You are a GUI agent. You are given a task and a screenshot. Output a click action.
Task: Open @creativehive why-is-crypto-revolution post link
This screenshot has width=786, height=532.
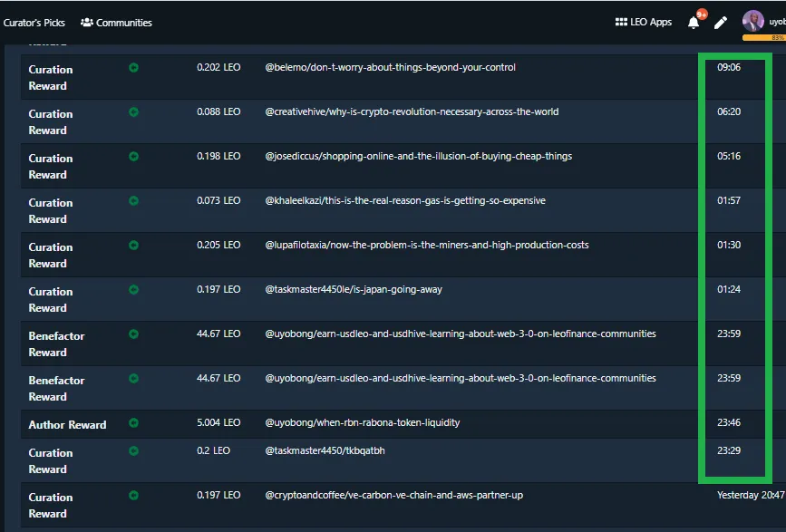click(412, 111)
